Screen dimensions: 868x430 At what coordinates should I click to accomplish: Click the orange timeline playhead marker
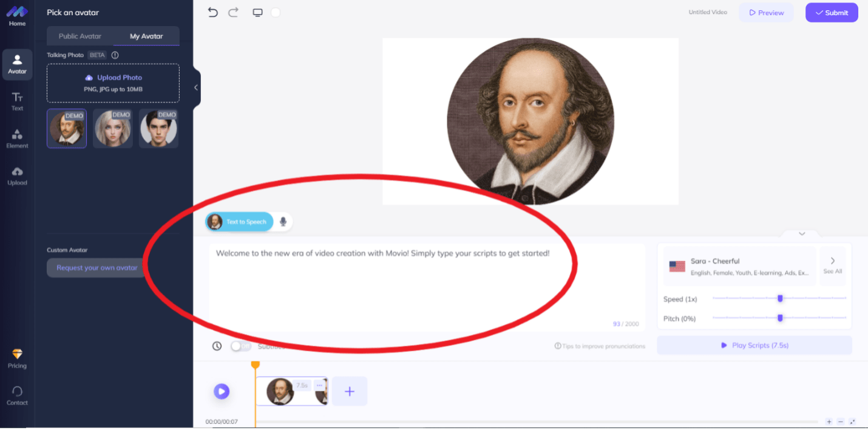point(256,364)
